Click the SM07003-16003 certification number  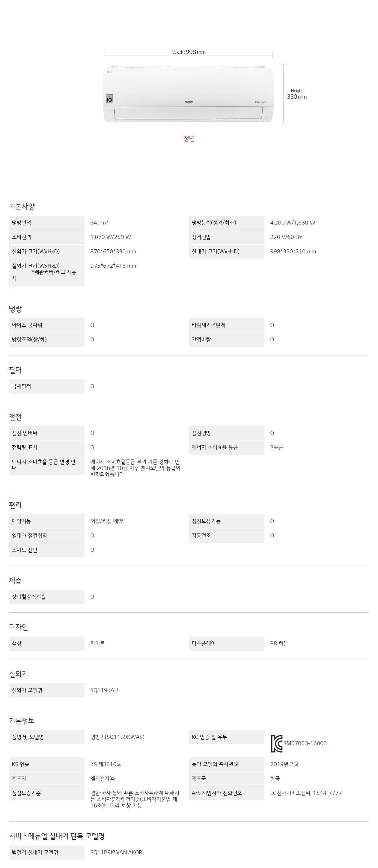[x=305, y=743]
